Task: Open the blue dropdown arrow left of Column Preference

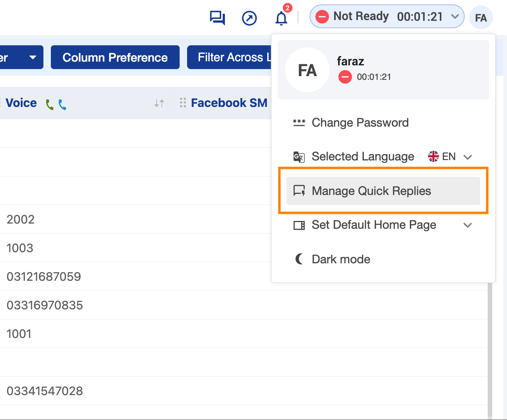Action: [33, 57]
